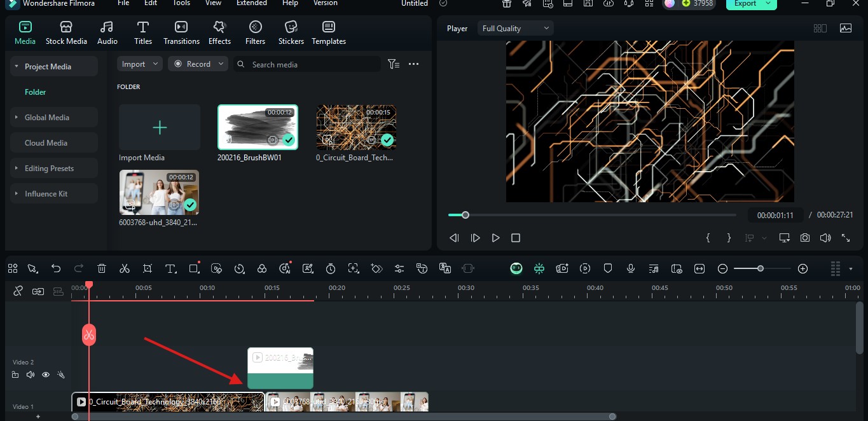This screenshot has height=421, width=868.
Task: Open the Export dropdown arrow
Action: coord(769,4)
